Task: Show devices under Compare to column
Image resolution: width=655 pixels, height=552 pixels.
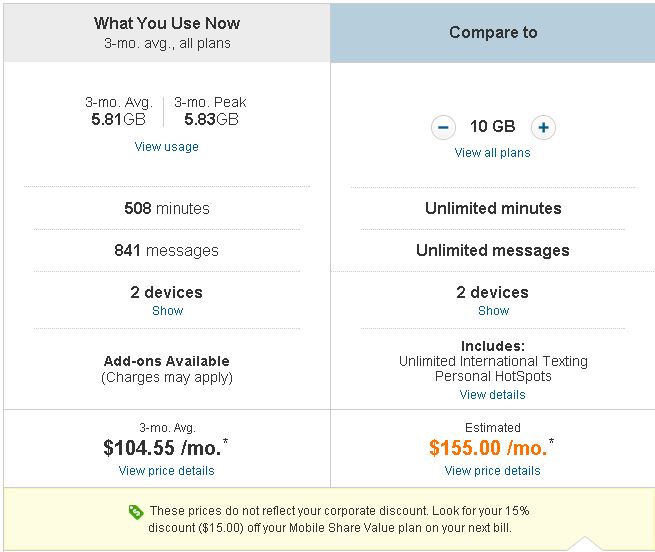Action: (493, 310)
